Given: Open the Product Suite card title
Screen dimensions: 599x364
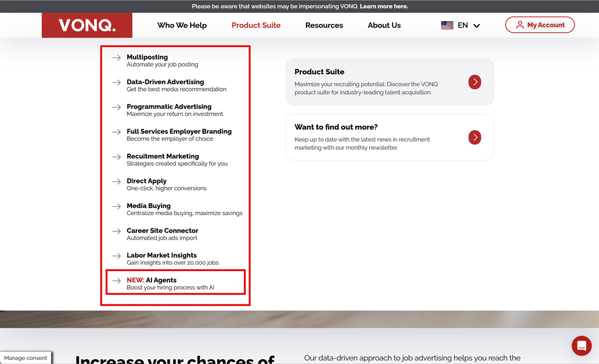Looking at the screenshot, I should click(319, 72).
